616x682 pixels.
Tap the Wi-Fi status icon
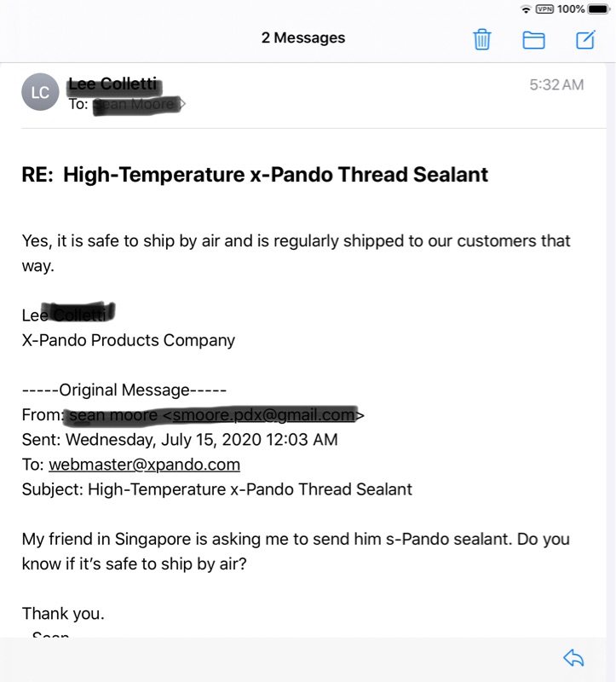526,9
